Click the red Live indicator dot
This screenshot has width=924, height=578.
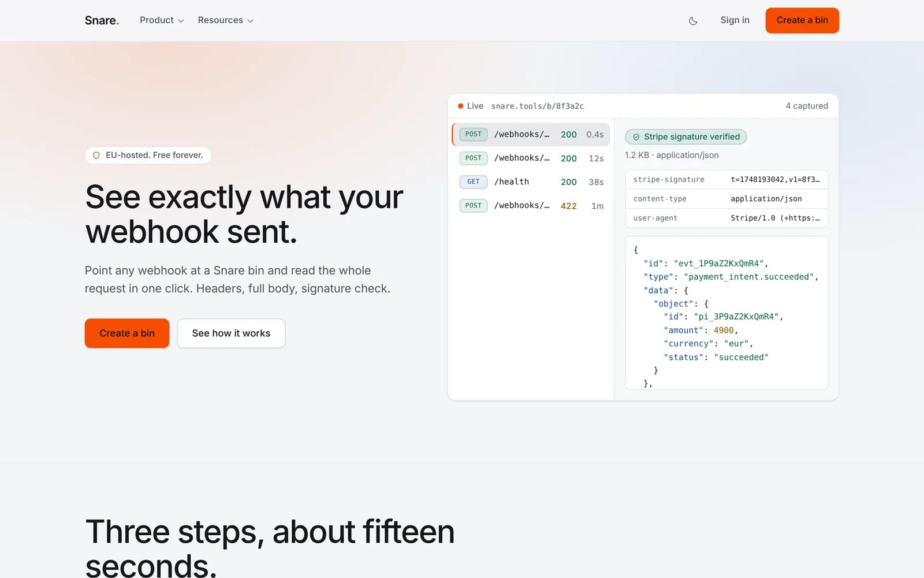[461, 106]
